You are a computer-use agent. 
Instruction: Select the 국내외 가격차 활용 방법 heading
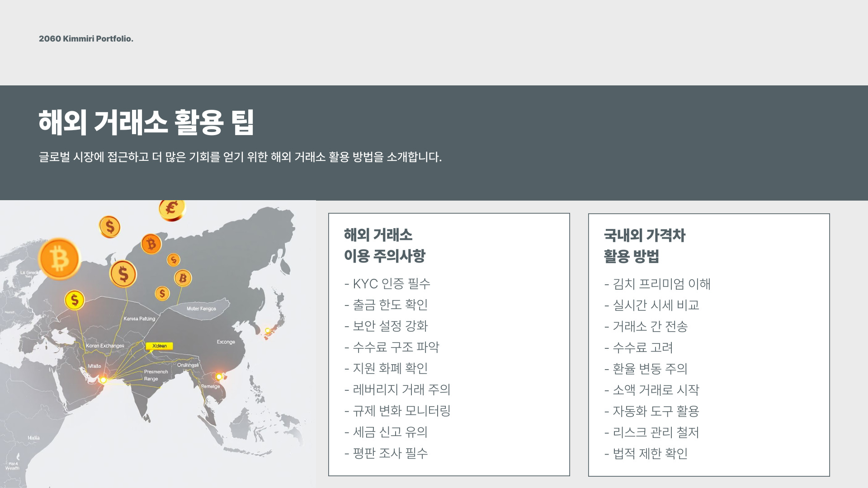coord(644,245)
